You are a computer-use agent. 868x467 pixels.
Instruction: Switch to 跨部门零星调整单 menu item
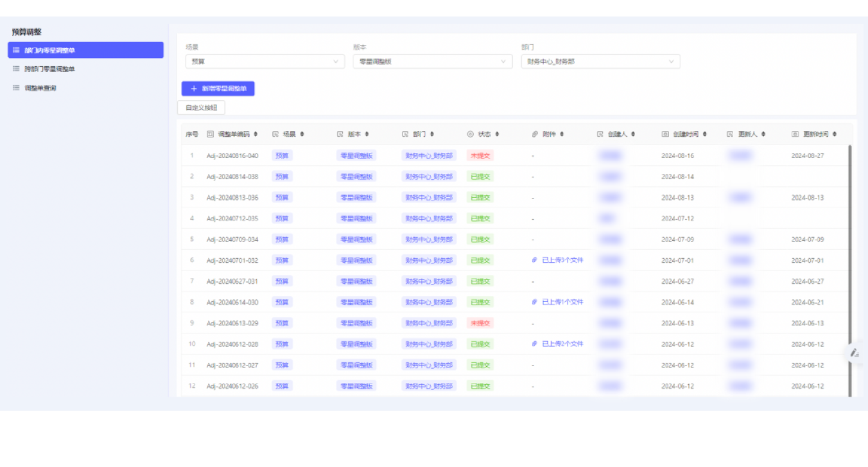click(x=49, y=69)
